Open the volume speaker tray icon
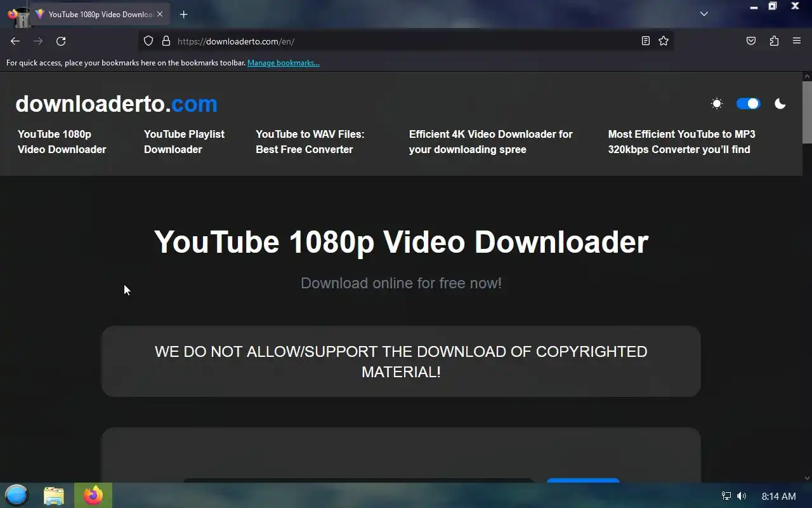812x508 pixels. (742, 496)
